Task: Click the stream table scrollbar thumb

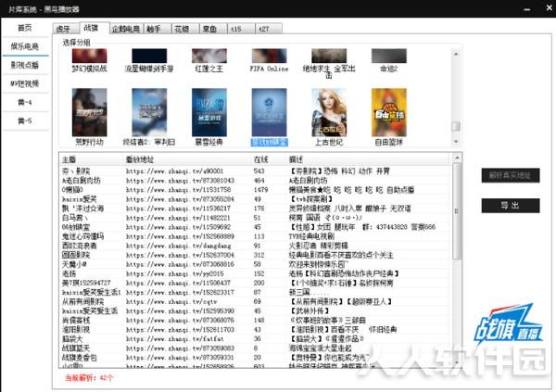Action: [457, 211]
